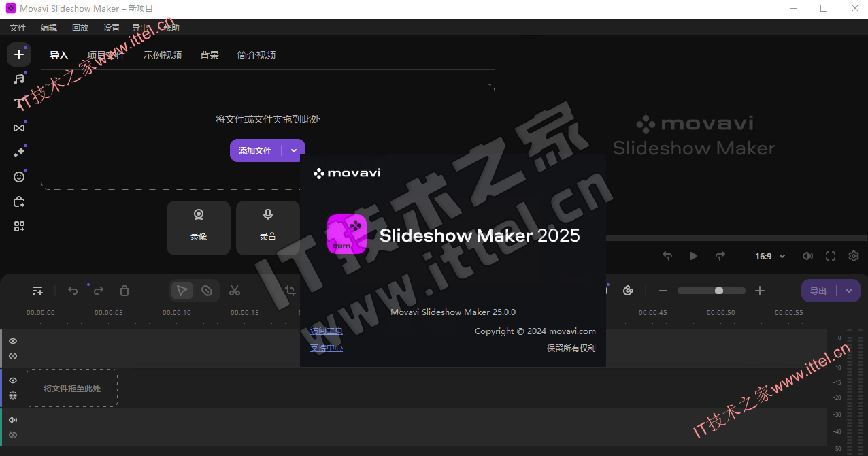Click the webcam Record Video button
This screenshot has width=868, height=456.
click(199, 228)
